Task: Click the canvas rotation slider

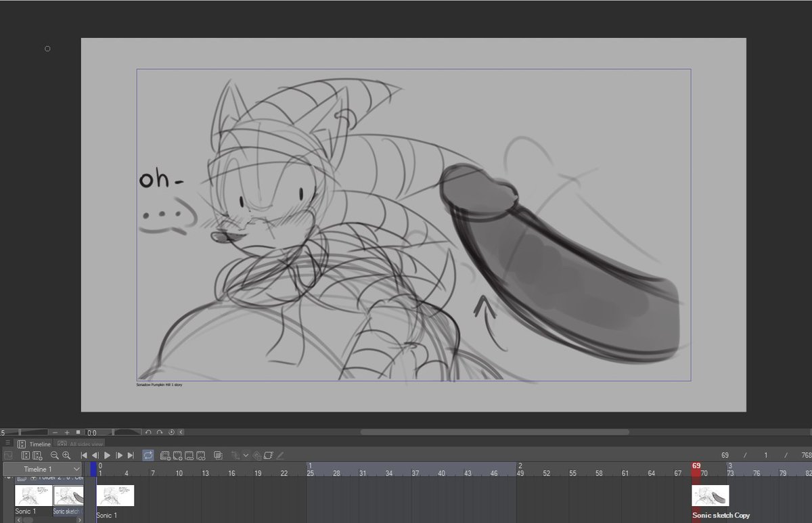Action: (x=128, y=432)
